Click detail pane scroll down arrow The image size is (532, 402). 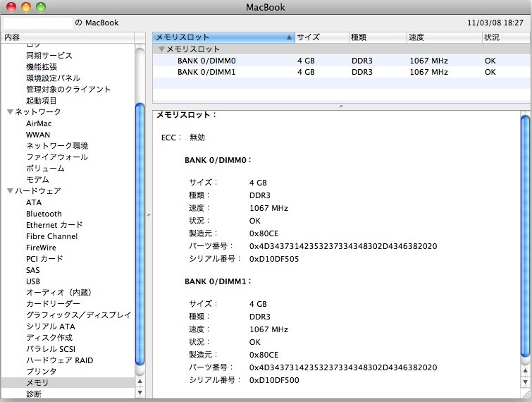(525, 382)
